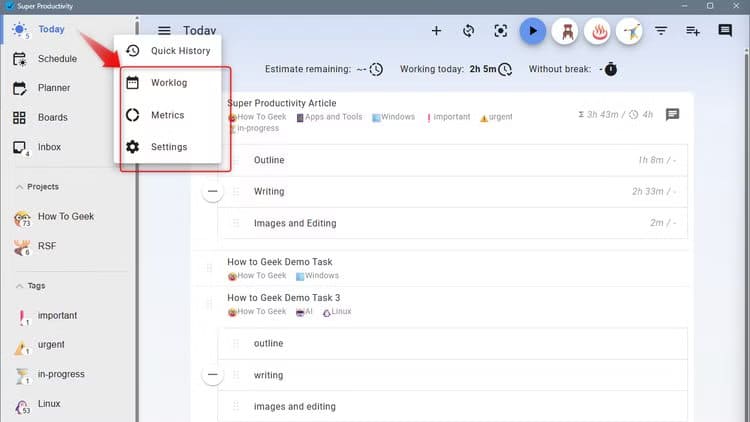750x422 pixels.
Task: Click 2h 33m time on Writing subtask
Action: [x=654, y=192]
